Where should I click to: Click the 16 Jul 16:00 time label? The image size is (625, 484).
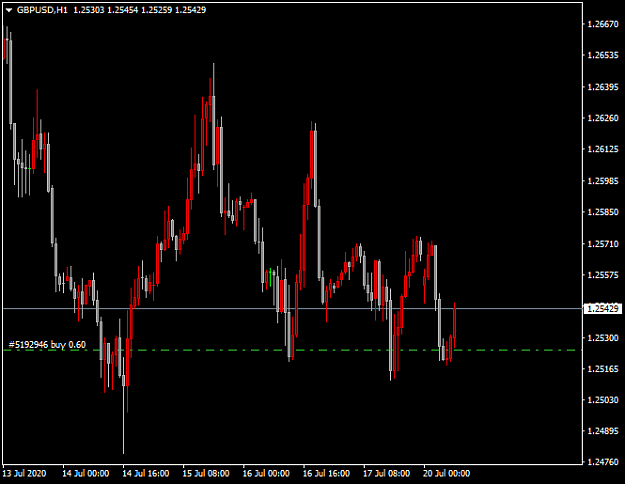(326, 474)
